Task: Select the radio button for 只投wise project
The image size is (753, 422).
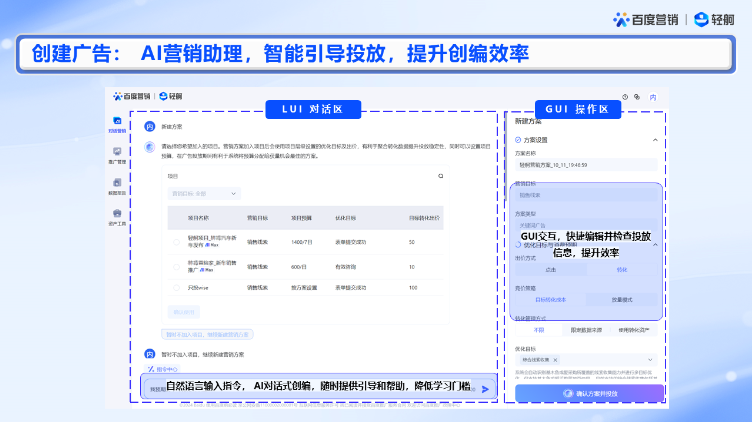Action: (x=177, y=288)
